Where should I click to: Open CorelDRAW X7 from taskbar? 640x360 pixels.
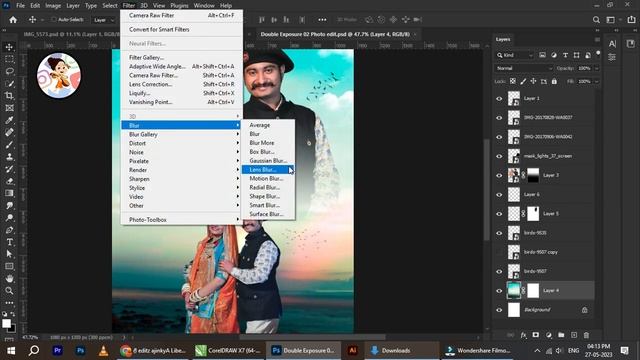click(228, 351)
